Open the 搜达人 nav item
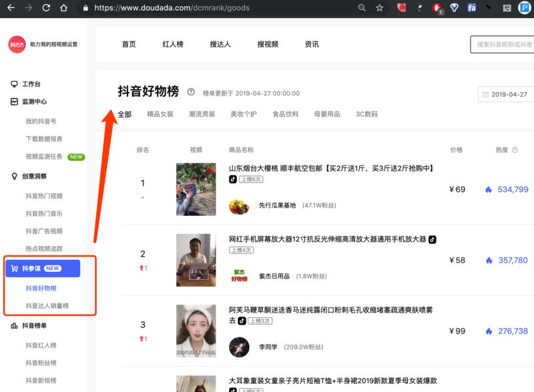Image resolution: width=534 pixels, height=392 pixels. 220,44
